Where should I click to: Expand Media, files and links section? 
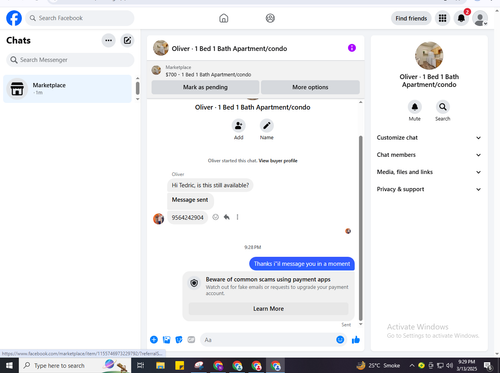click(x=429, y=172)
